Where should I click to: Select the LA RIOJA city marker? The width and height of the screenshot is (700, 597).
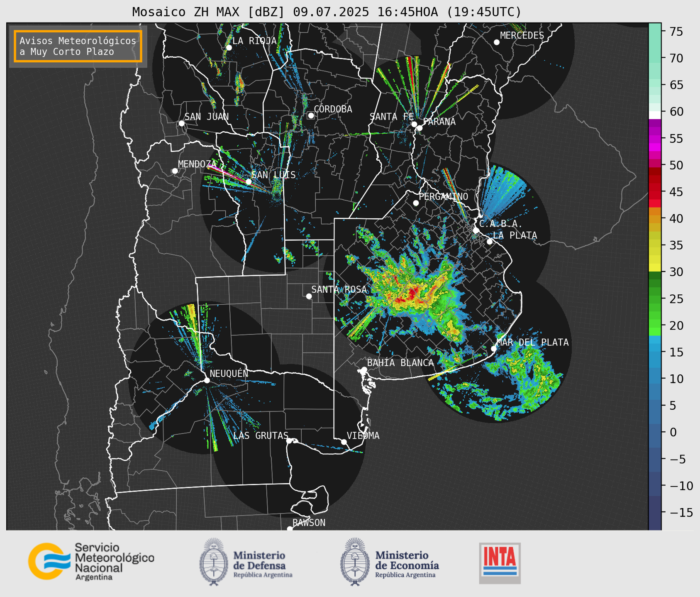tap(229, 48)
